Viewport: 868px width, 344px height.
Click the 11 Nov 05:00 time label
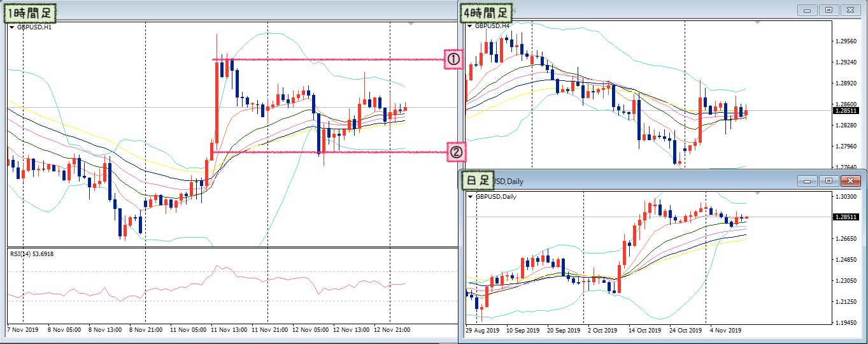click(x=189, y=330)
